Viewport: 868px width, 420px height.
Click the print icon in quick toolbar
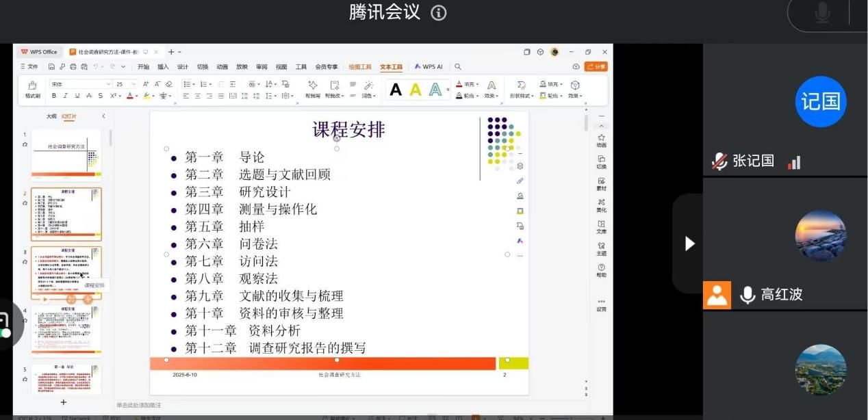73,67
